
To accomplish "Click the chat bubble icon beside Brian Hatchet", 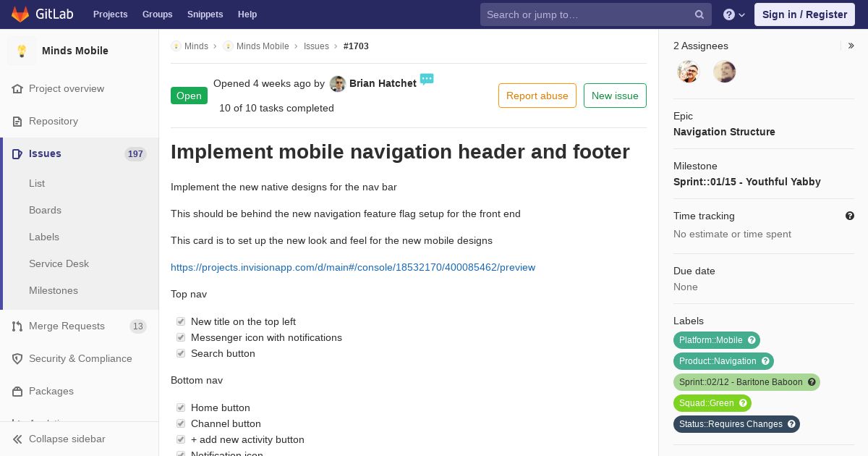I will (427, 79).
